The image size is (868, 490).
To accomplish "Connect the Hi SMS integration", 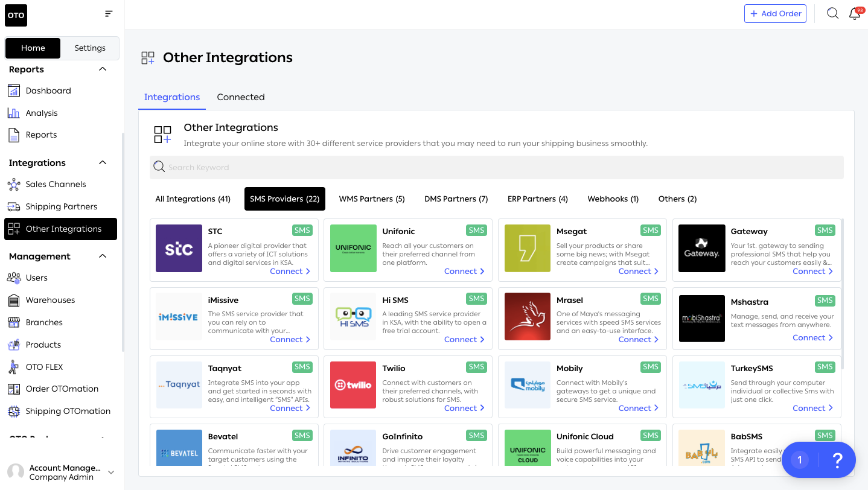I will (x=465, y=340).
